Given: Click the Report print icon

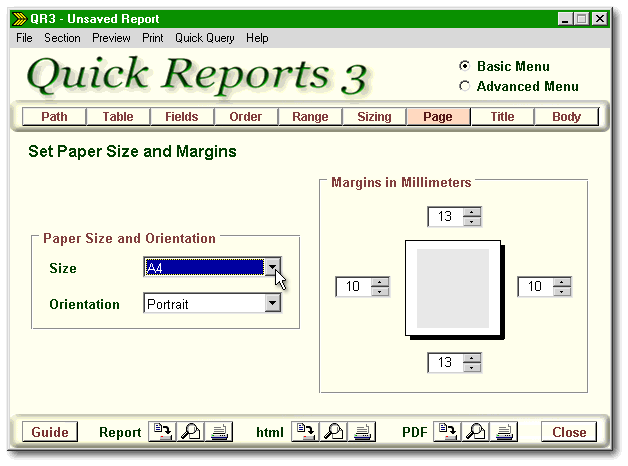Looking at the screenshot, I should point(219,432).
